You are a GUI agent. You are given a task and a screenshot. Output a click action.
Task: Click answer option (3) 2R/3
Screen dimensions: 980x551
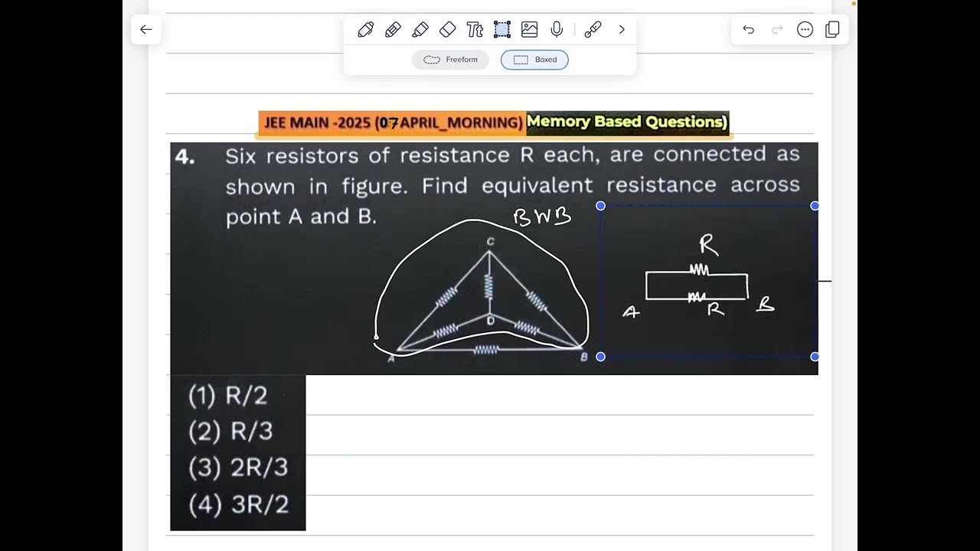pos(238,468)
